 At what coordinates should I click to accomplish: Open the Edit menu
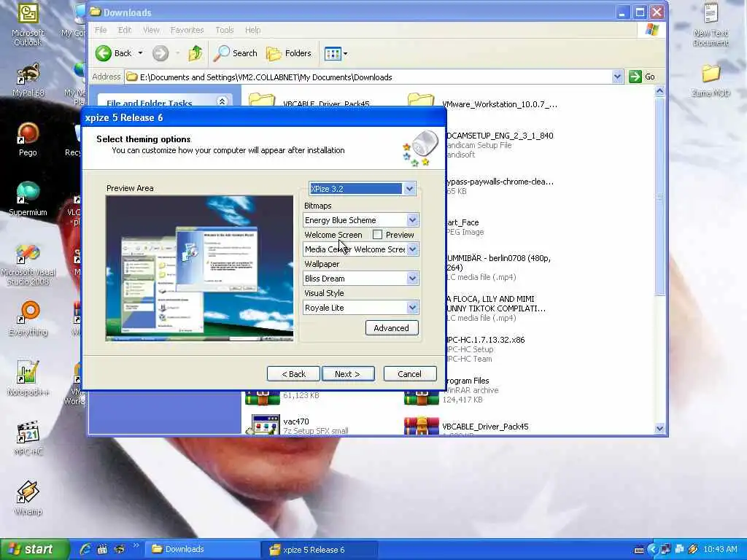click(x=124, y=30)
